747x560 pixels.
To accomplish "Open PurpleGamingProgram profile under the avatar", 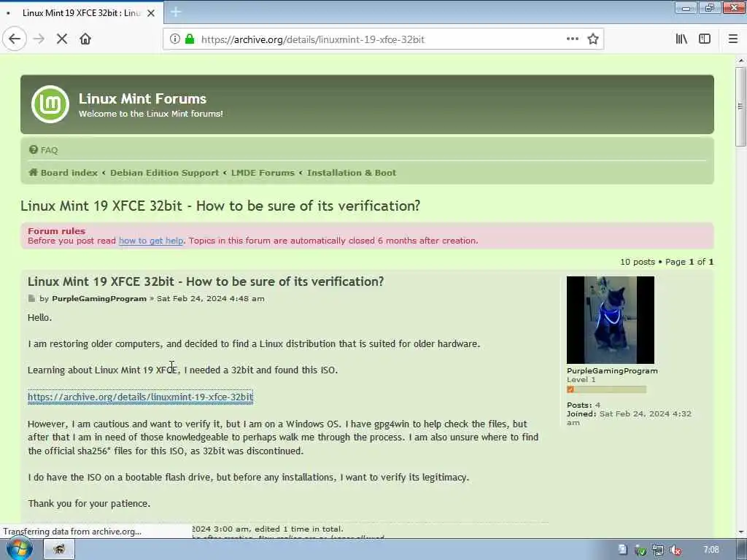I will click(x=612, y=371).
